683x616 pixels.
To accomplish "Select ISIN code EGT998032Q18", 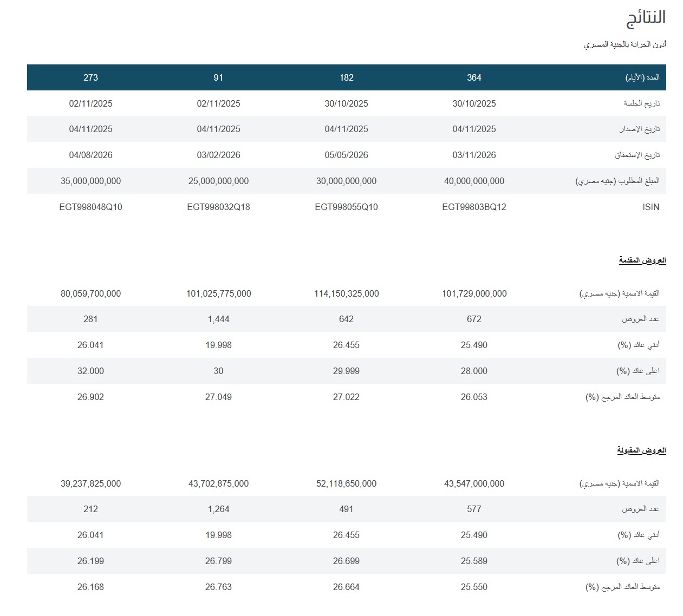I will click(x=218, y=207).
